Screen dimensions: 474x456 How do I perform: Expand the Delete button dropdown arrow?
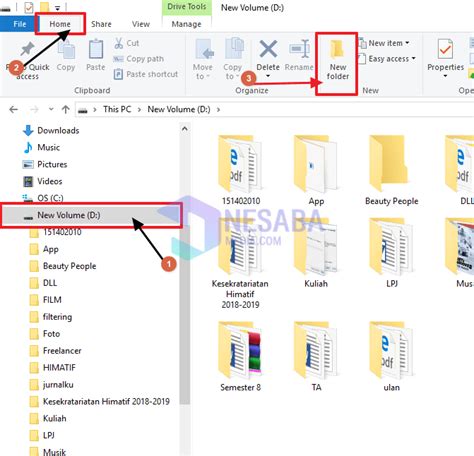coord(268,76)
